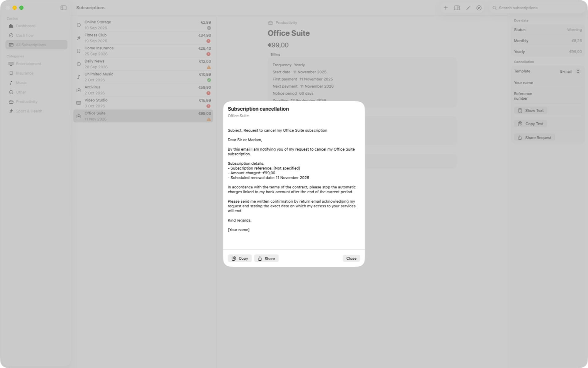
Task: Click Fitness Club red alert status icon
Action: click(209, 41)
